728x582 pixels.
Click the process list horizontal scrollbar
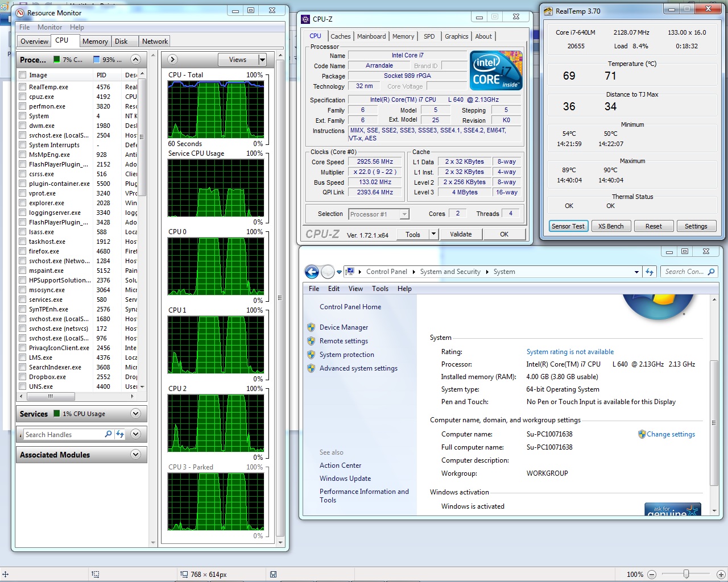coord(50,396)
